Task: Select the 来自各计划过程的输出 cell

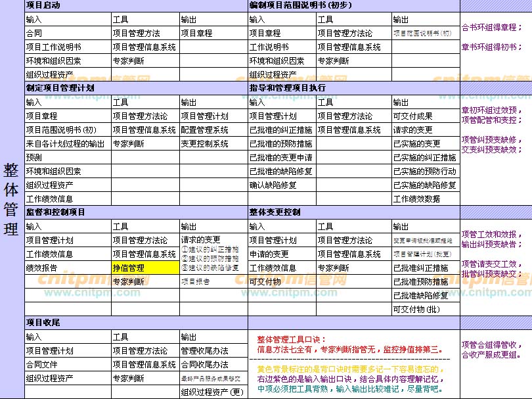Action: point(67,143)
